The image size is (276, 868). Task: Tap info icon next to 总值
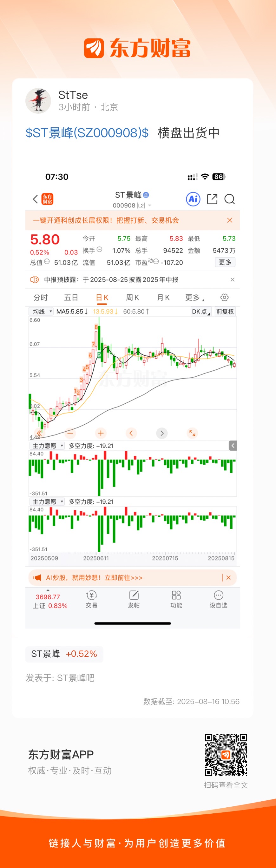pos(47,261)
